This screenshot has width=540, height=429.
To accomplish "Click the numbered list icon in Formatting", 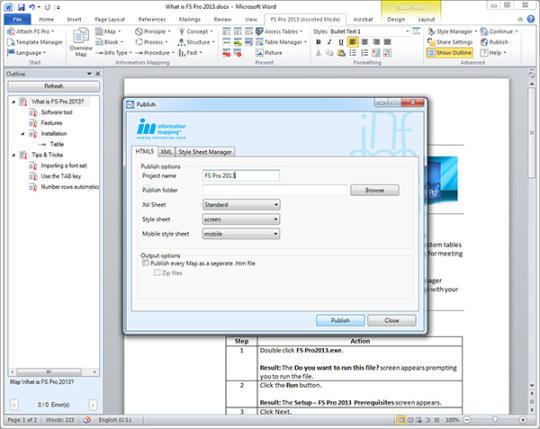I will (365, 53).
